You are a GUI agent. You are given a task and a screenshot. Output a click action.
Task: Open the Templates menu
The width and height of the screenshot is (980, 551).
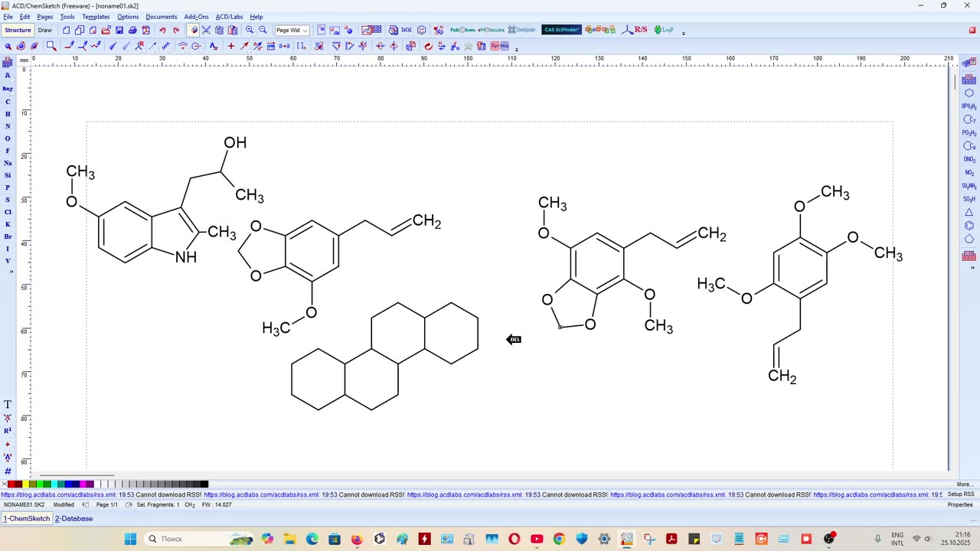tap(96, 17)
